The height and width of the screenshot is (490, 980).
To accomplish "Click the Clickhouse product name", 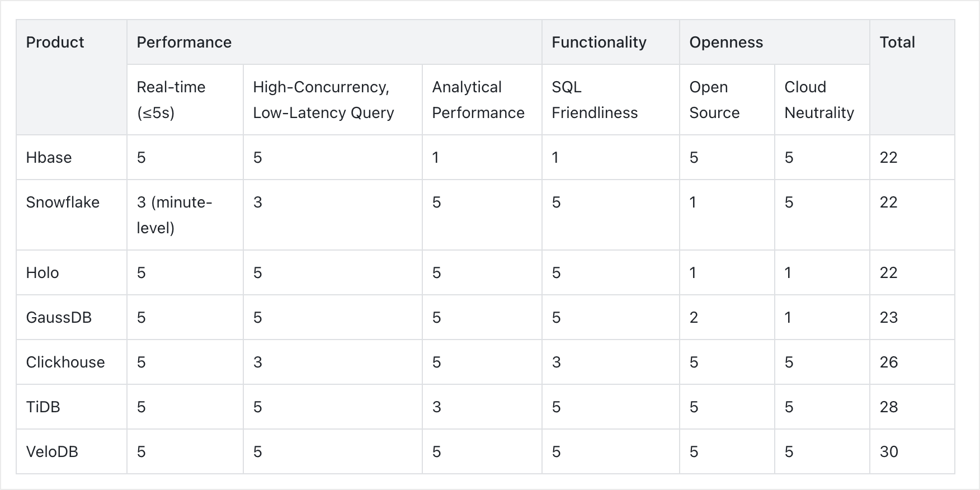I will (65, 362).
